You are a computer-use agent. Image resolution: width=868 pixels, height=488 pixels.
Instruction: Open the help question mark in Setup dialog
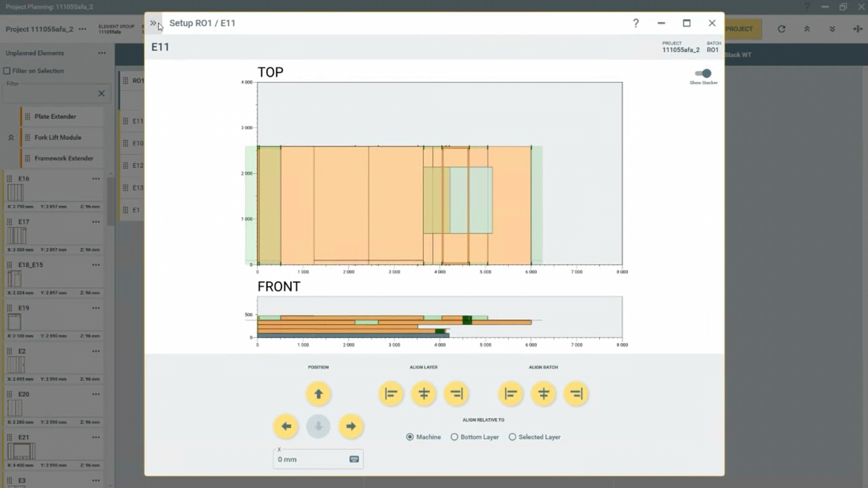click(x=636, y=23)
